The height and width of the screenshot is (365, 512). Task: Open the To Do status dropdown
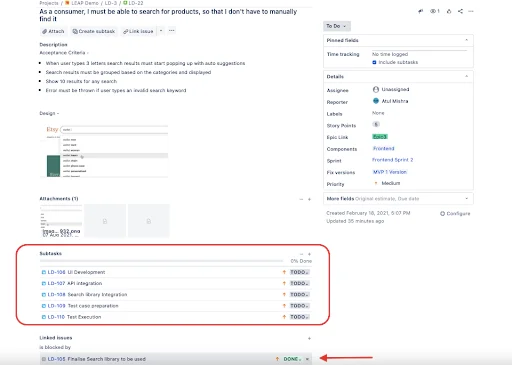click(337, 26)
